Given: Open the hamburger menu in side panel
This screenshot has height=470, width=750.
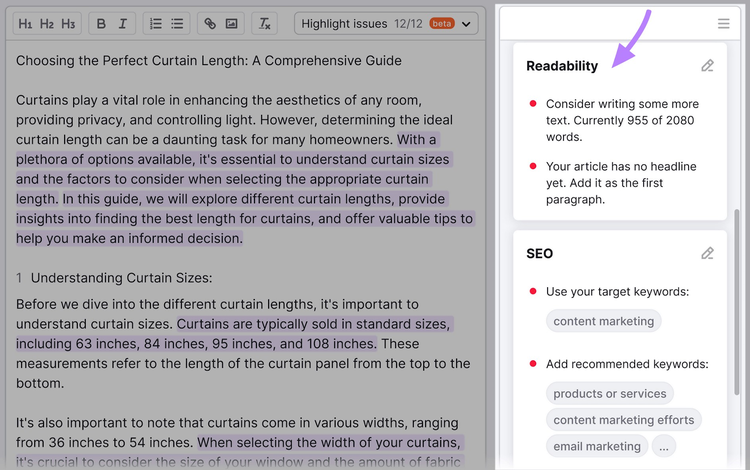Looking at the screenshot, I should (723, 23).
